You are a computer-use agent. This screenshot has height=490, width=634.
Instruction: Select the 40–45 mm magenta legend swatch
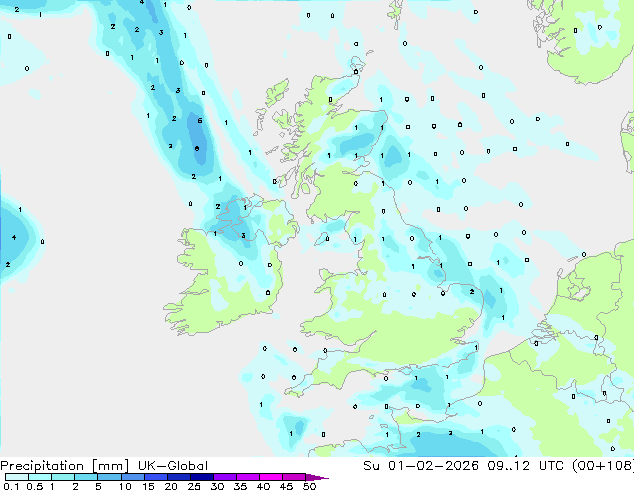pos(271,477)
